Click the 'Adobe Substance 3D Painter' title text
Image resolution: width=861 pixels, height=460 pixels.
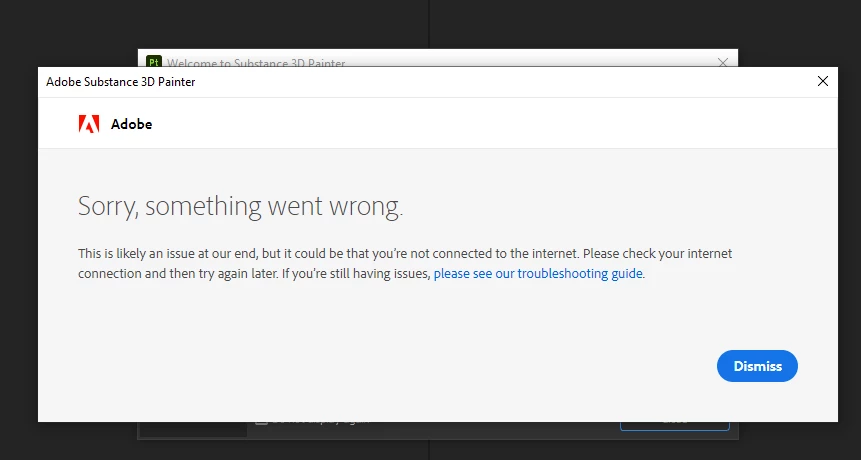[x=121, y=82]
